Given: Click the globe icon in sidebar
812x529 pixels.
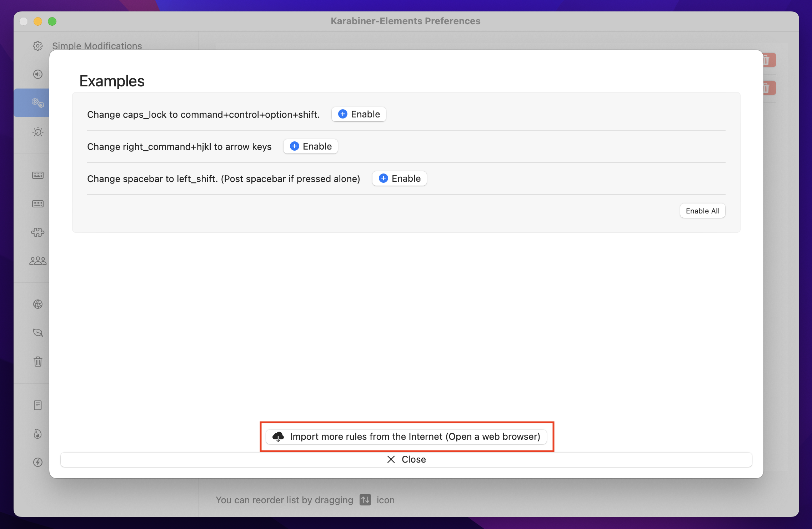Looking at the screenshot, I should pyautogui.click(x=38, y=304).
